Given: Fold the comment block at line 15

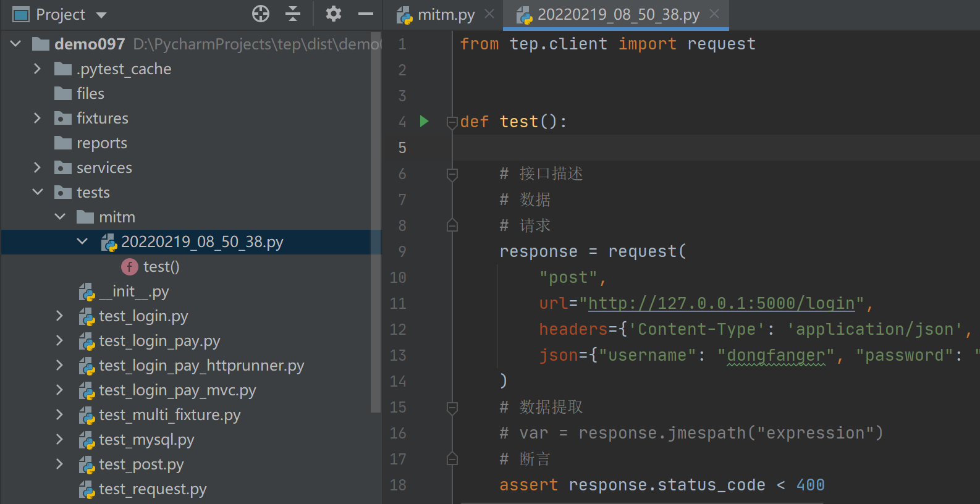Looking at the screenshot, I should pos(452,408).
